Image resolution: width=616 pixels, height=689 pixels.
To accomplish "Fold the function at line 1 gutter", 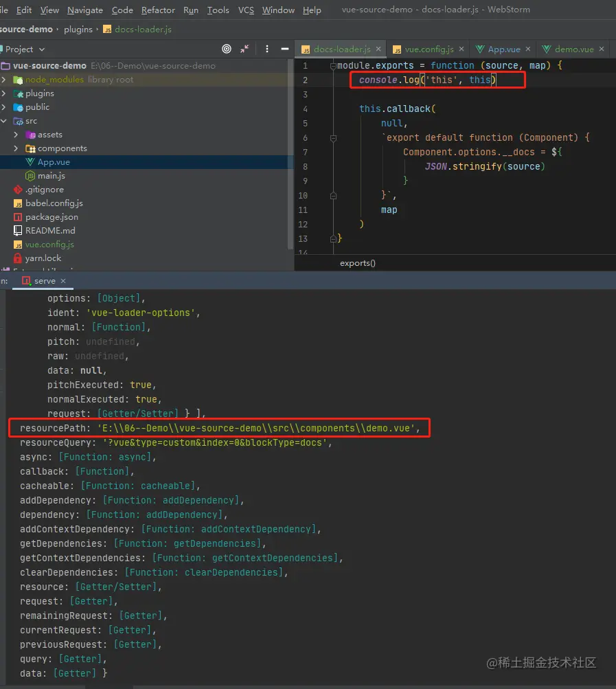I will tap(333, 66).
